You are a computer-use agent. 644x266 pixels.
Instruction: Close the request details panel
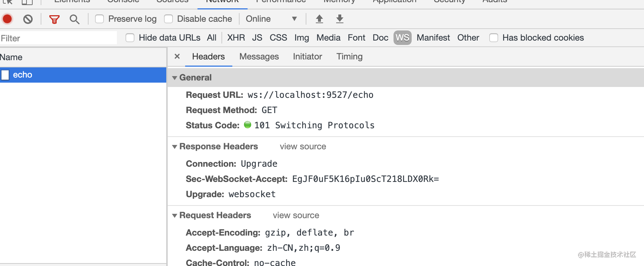click(177, 57)
